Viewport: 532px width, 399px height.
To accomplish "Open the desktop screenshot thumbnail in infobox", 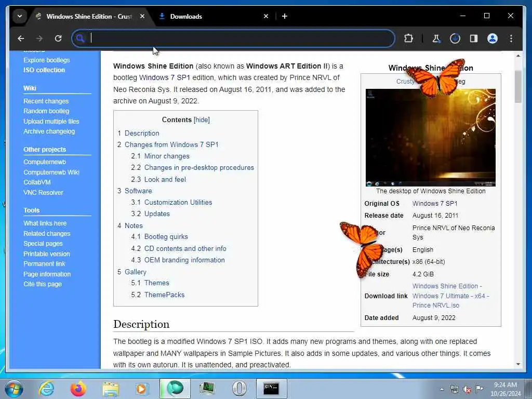I will tap(430, 137).
